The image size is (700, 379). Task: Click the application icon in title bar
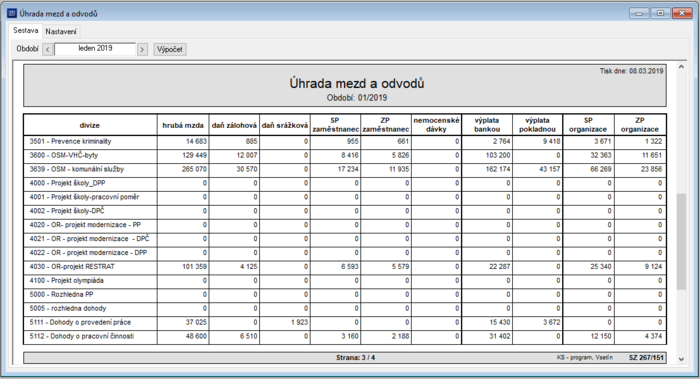[12, 13]
